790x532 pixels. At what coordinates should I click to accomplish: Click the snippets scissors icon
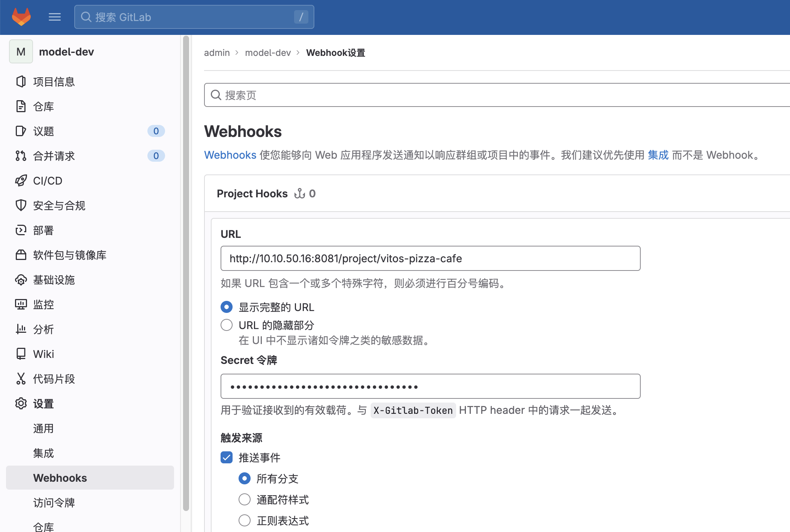click(x=21, y=379)
